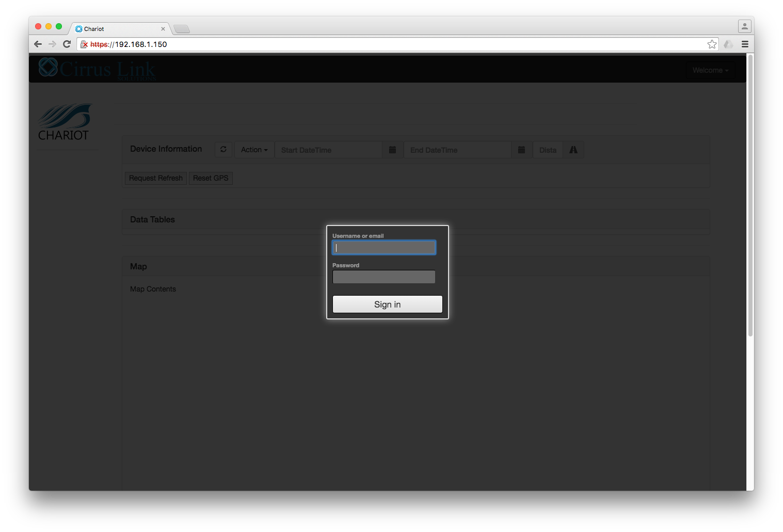
Task: Click the Sign in button
Action: tap(388, 304)
